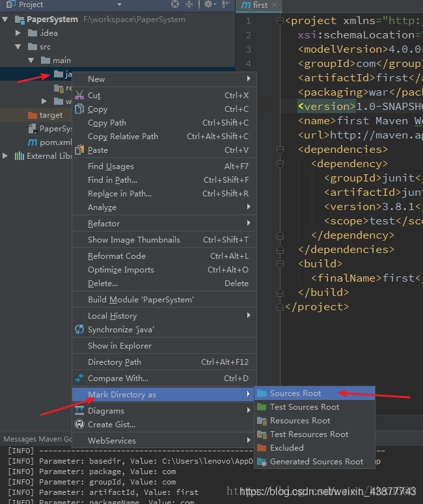Select Build Module 'PaperSystem'

point(165,300)
